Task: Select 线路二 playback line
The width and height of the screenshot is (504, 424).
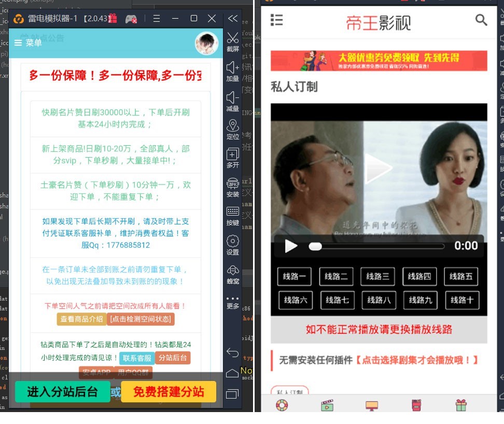Action: (x=336, y=276)
